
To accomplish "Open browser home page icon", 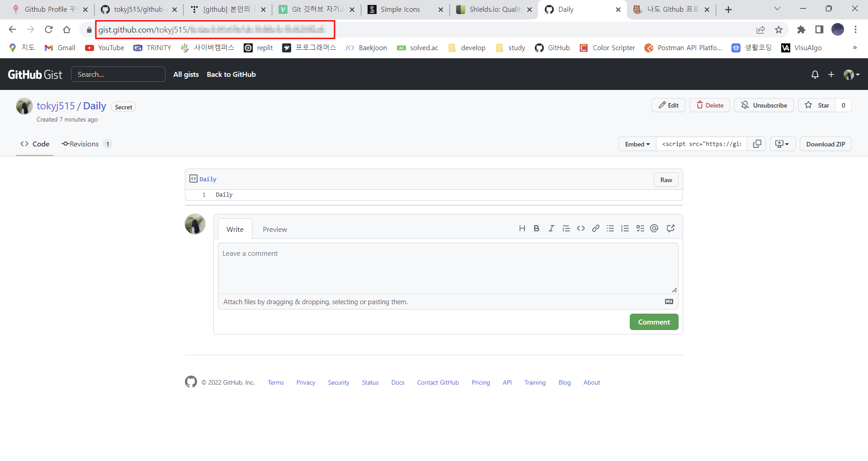I will click(67, 29).
